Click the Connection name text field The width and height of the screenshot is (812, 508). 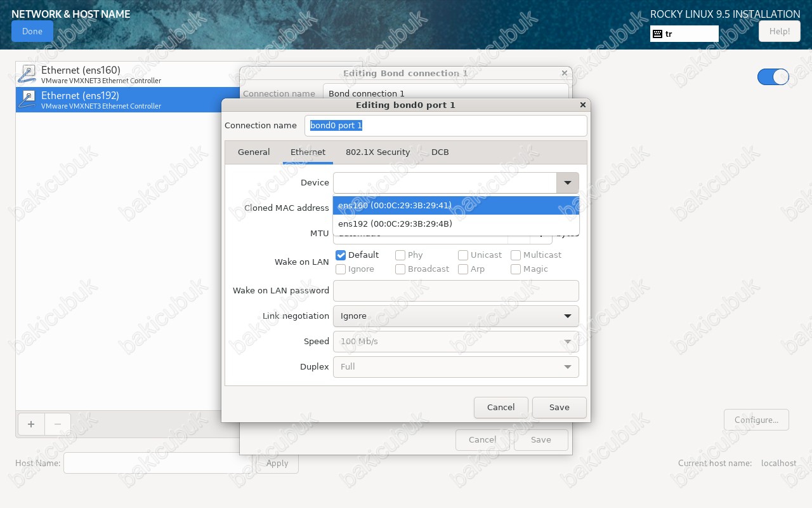click(x=445, y=126)
